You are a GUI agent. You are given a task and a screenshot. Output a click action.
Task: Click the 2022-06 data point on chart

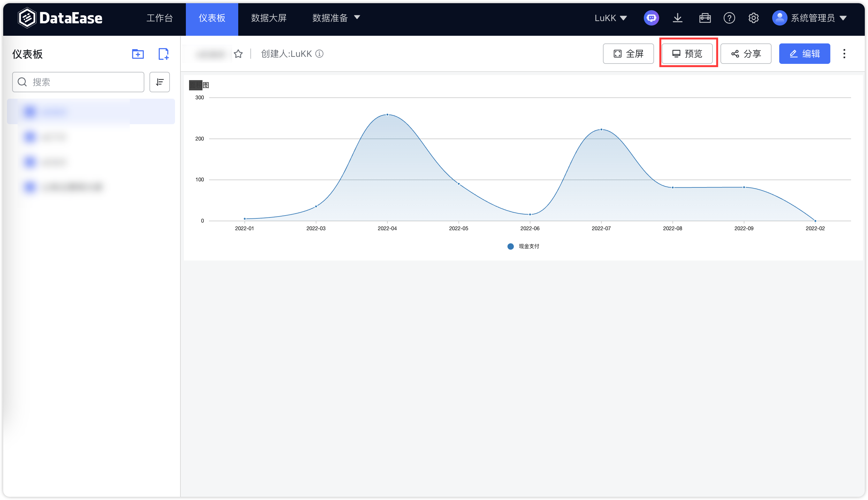530,214
